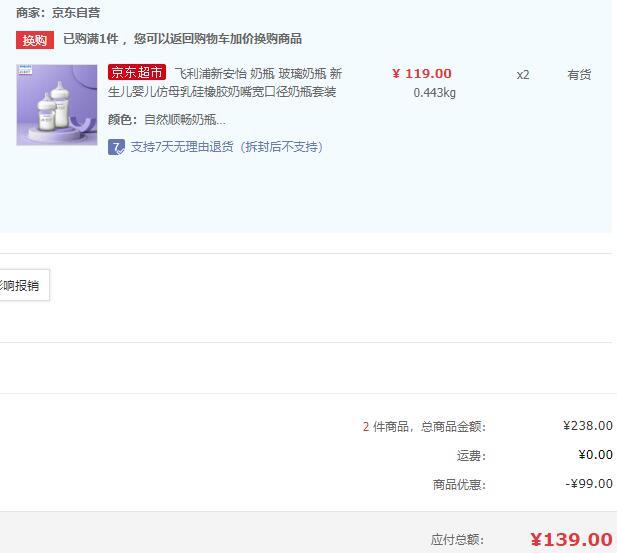Viewport: 617px width, 553px height.
Task: Select the 商家：京东自营 merchant label
Action: coord(58,13)
